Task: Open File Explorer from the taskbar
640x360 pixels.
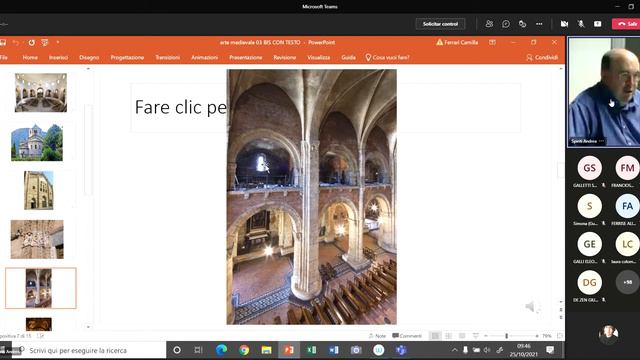Action: click(266, 350)
